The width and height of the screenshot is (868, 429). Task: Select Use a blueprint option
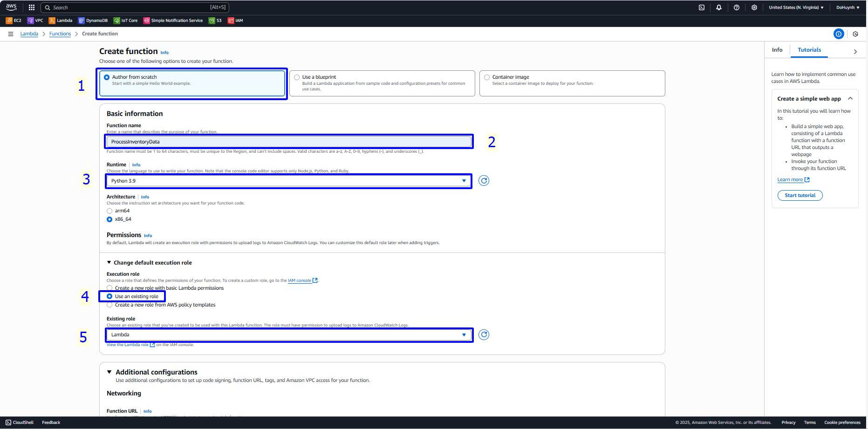(297, 77)
